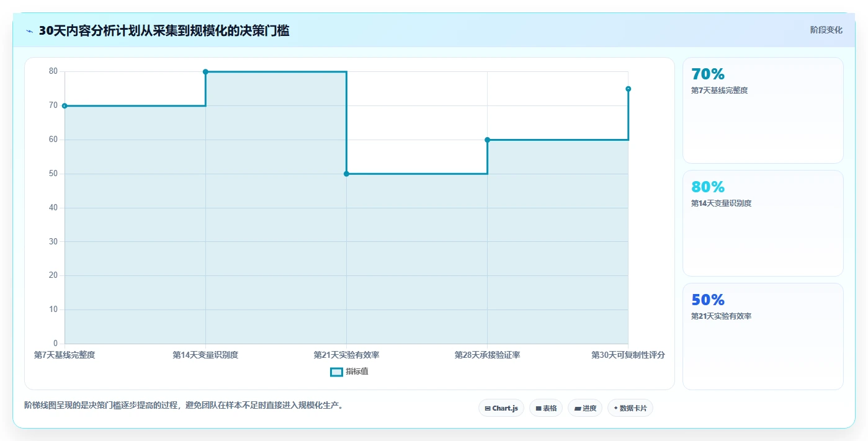This screenshot has width=868, height=441.
Task: Click the y-axis value 80
Action: [53, 71]
